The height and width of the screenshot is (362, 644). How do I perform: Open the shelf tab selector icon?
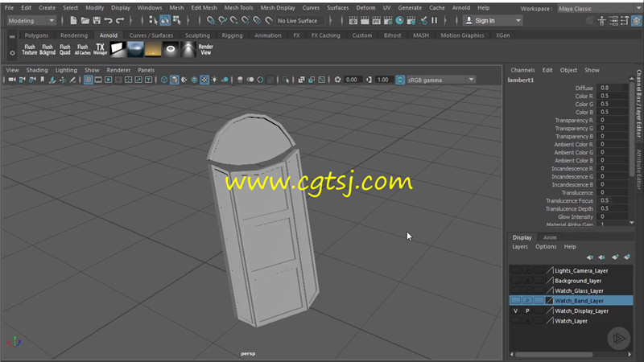click(12, 36)
